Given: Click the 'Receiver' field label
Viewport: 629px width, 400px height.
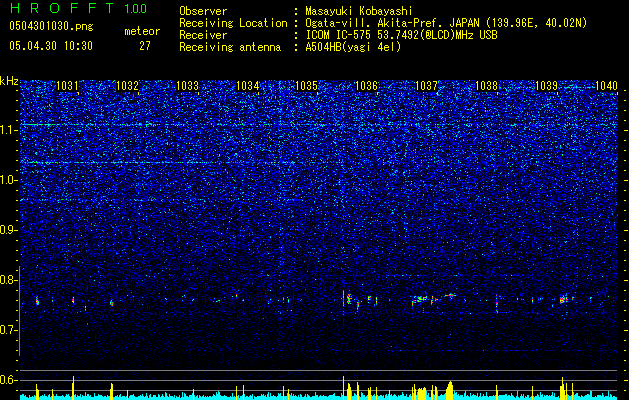Looking at the screenshot, I should point(203,35).
